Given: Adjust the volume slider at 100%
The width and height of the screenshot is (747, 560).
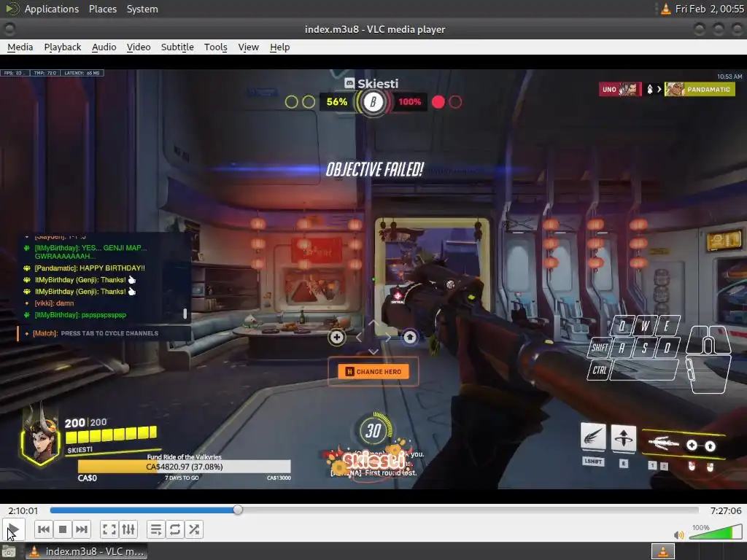Looking at the screenshot, I should tap(716, 532).
